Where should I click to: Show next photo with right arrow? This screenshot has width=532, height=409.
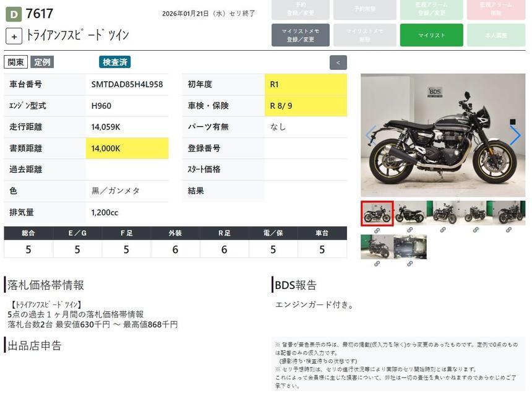coord(515,136)
